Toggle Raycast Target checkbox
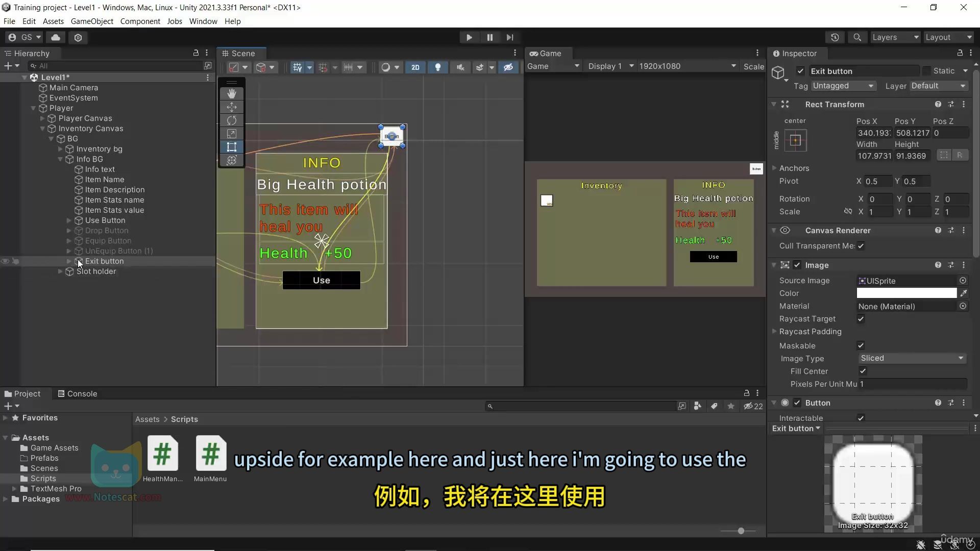 click(861, 319)
